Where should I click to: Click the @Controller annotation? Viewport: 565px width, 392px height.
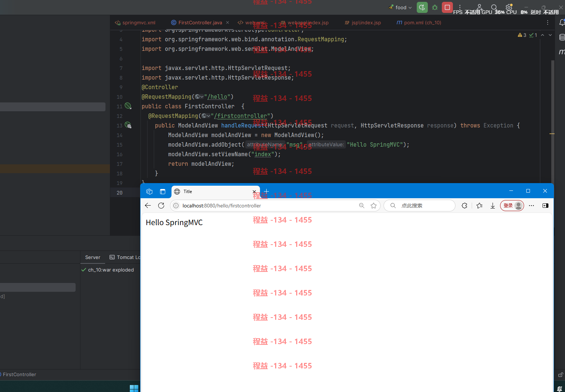point(160,87)
